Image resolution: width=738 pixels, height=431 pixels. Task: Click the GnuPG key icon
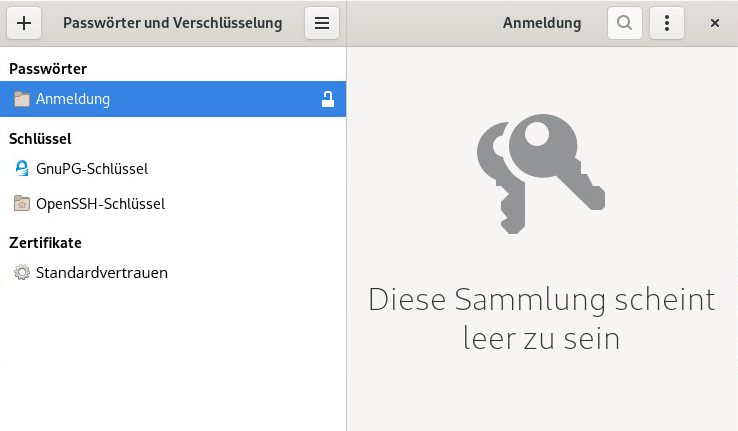tap(22, 168)
